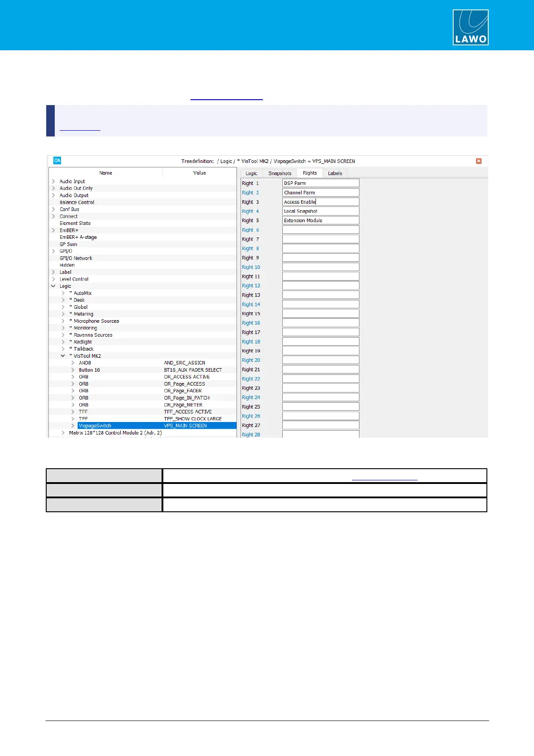Click the Value column header
The image size is (534, 756).
click(200, 173)
